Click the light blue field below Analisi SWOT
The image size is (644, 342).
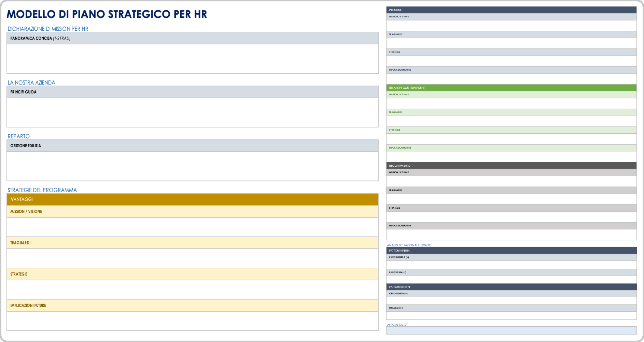[511, 330]
